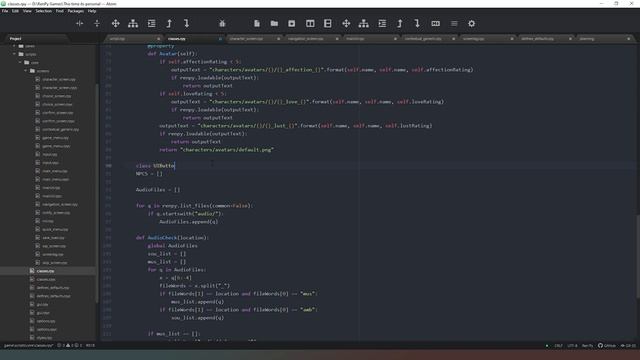Click the indent icon after the row-split icon
This screenshot has width=640, height=360.
[382, 23]
